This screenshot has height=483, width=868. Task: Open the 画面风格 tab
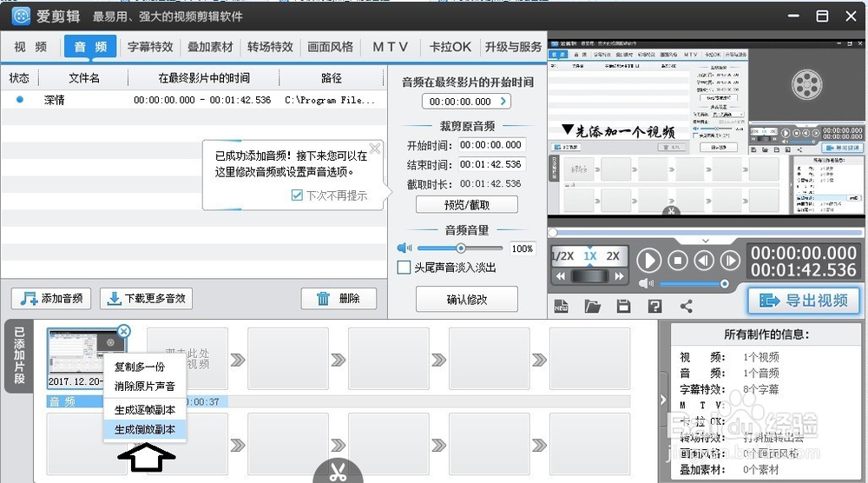[330, 47]
